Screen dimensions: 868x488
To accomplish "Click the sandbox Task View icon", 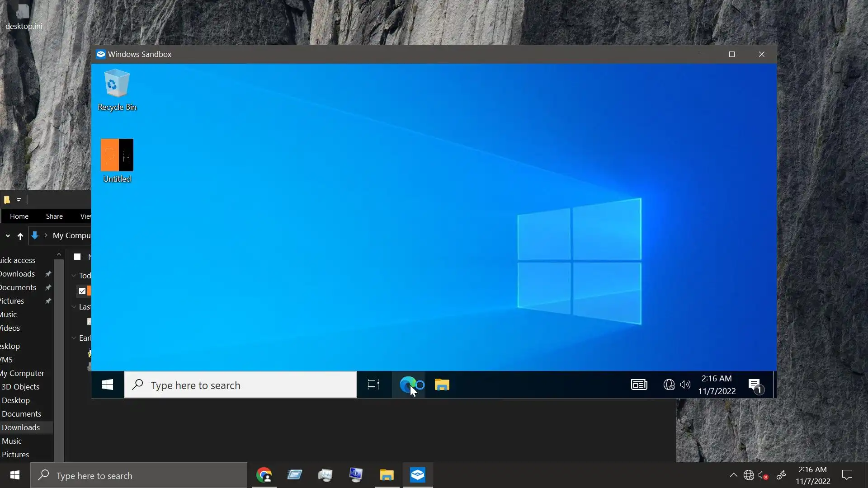I will pyautogui.click(x=373, y=385).
